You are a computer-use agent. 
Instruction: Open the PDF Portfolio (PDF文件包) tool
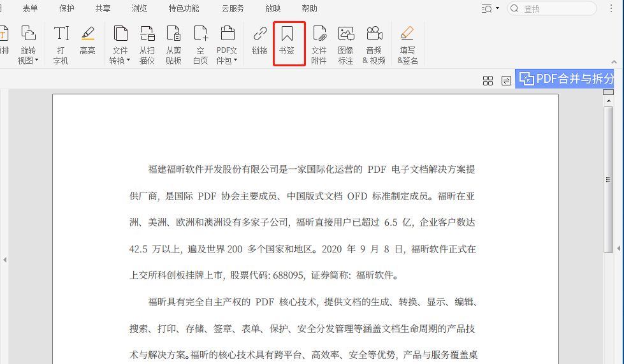pos(227,44)
